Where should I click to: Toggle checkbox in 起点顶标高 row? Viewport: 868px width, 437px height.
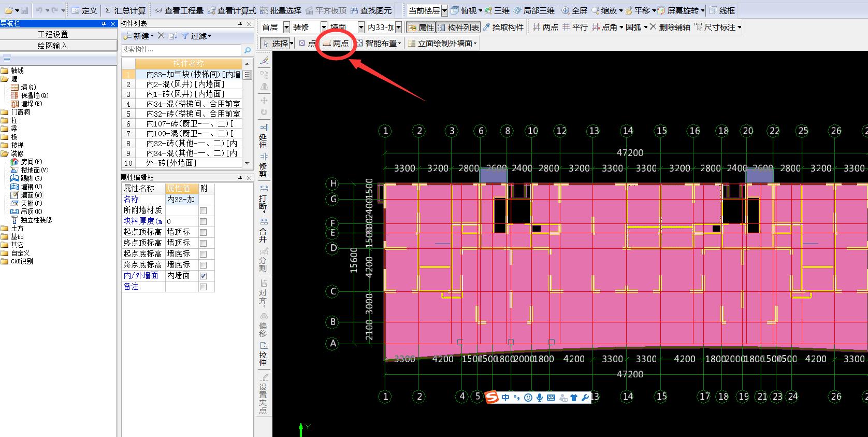(203, 232)
